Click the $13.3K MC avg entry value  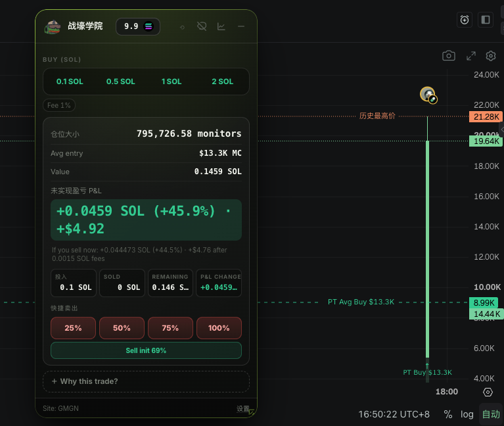coord(220,153)
